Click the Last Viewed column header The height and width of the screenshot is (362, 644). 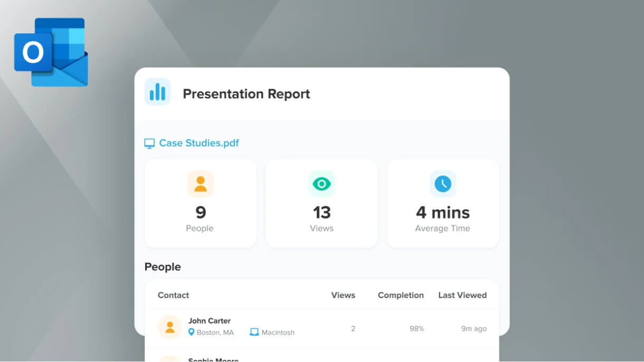tap(462, 295)
